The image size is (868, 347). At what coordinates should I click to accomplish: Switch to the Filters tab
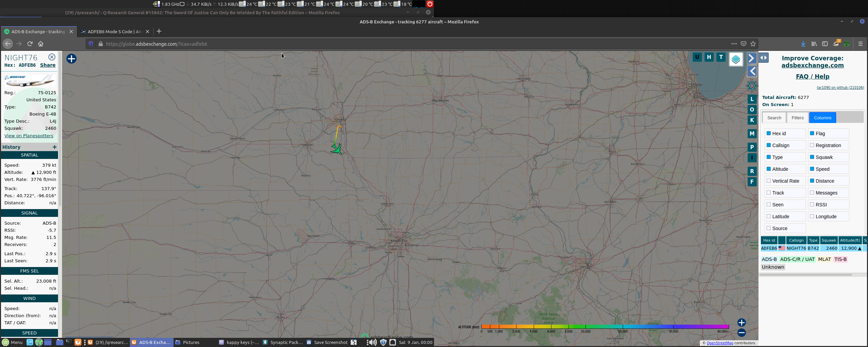pyautogui.click(x=797, y=118)
